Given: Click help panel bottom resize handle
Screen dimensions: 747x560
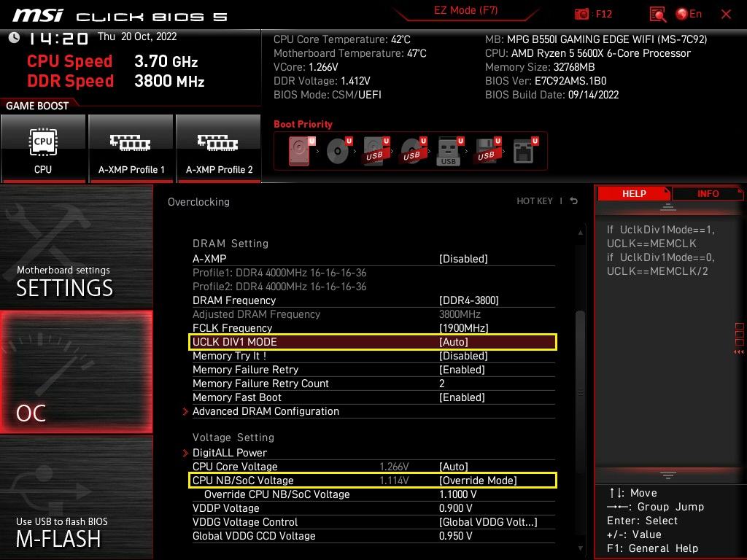Looking at the screenshot, I should click(x=668, y=475).
